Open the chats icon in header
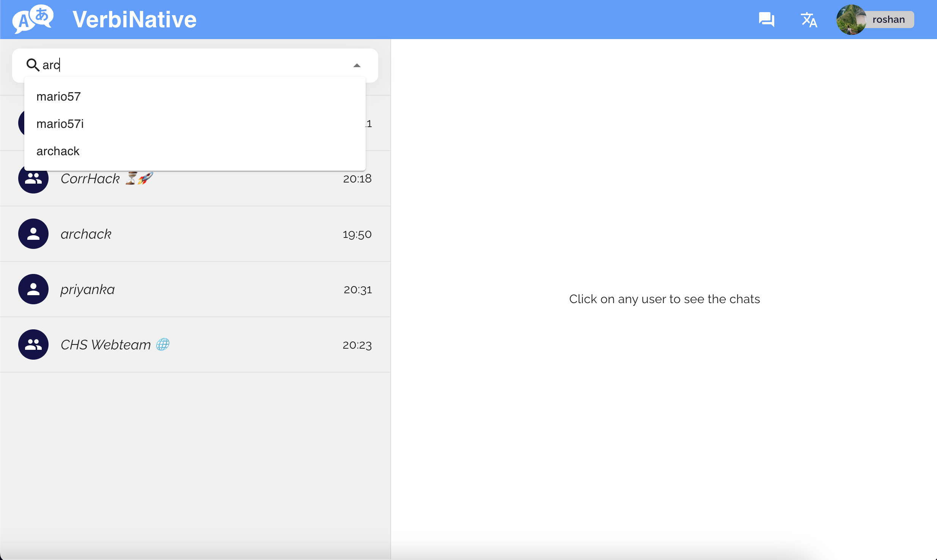This screenshot has height=560, width=937. 766,19
